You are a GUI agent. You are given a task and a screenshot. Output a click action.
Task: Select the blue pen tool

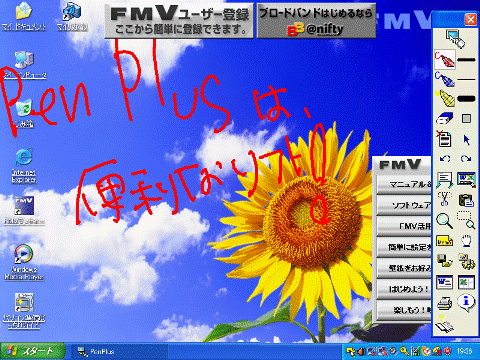pyautogui.click(x=445, y=79)
